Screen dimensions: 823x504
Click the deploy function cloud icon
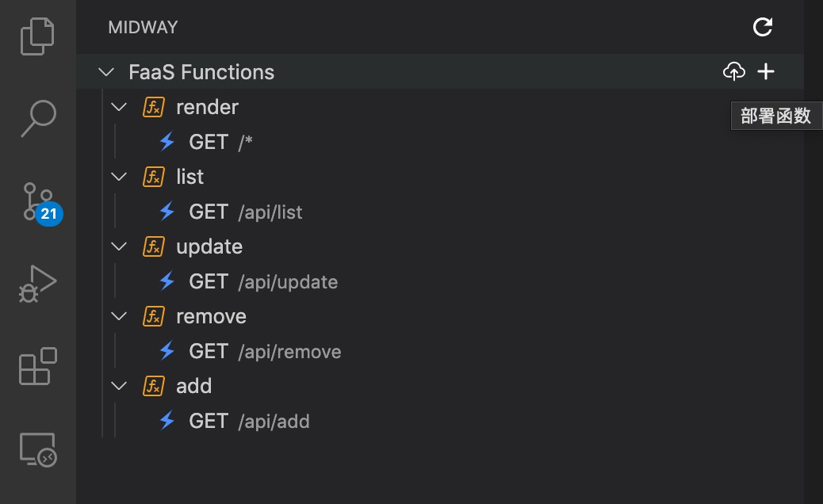pos(734,72)
